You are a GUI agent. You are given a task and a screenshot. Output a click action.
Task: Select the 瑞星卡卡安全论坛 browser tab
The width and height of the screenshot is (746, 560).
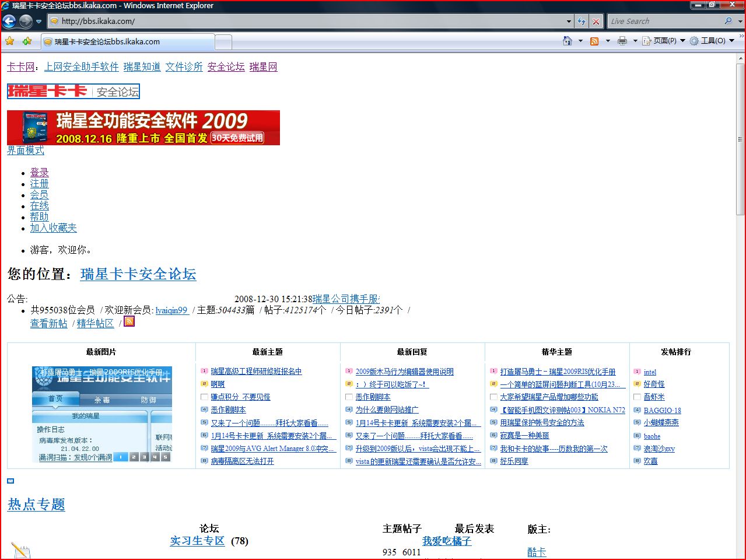click(127, 42)
